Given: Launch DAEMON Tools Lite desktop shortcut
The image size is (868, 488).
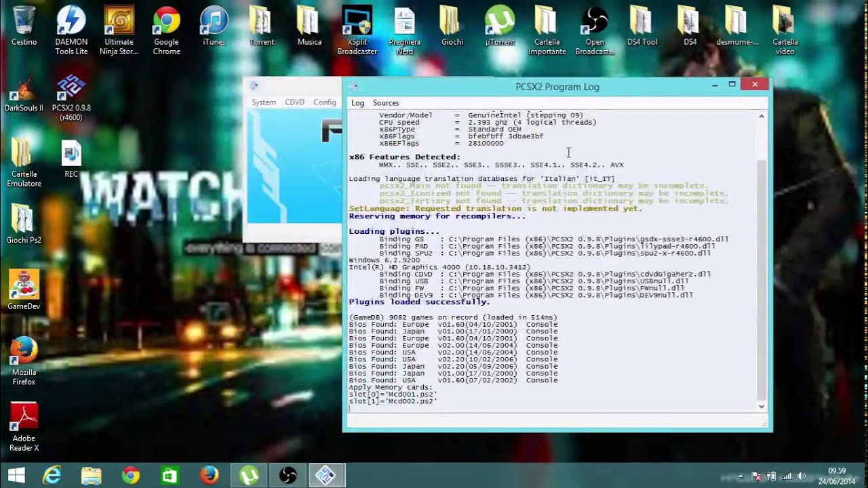Looking at the screenshot, I should point(71,30).
